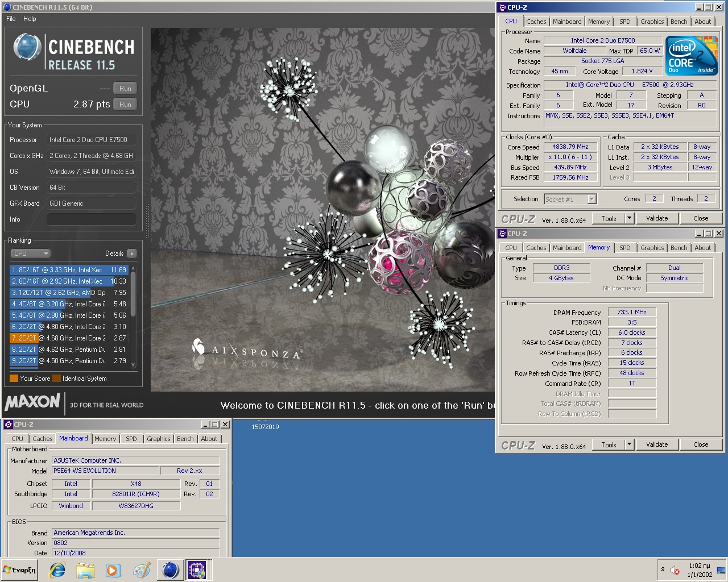Screen dimensions: 728x582
Task: Show hidden tray icons arrow
Action: [663, 569]
